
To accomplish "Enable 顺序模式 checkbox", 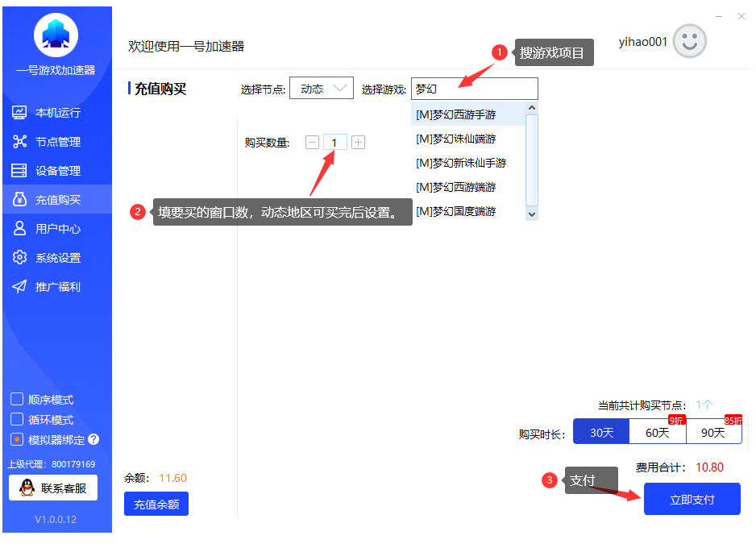I will point(17,400).
